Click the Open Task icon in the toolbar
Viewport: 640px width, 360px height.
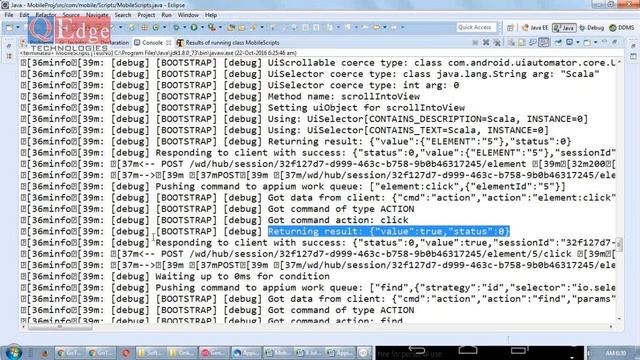pyautogui.click(x=242, y=27)
